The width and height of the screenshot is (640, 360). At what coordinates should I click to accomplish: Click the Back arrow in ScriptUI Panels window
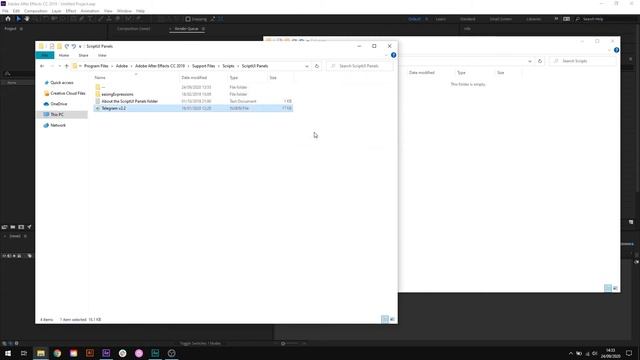[42, 66]
